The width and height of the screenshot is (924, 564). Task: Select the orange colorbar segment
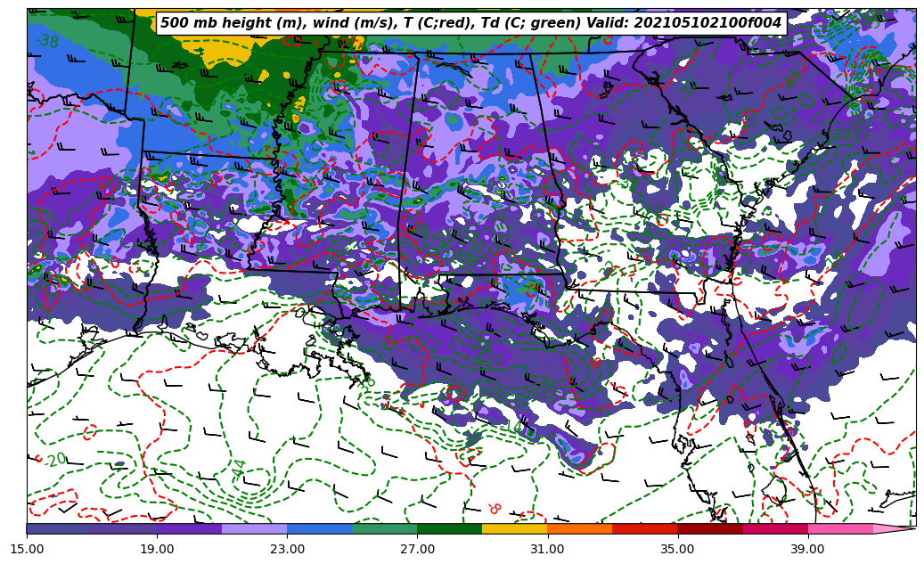tap(579, 528)
